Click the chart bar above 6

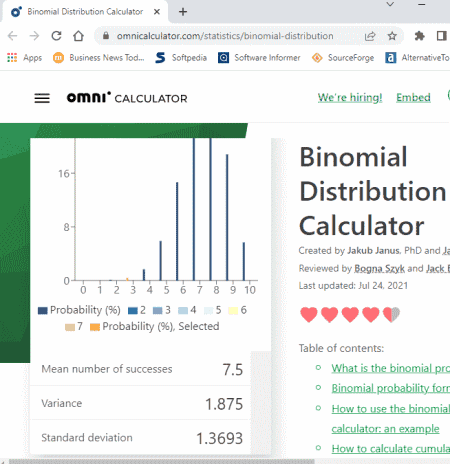pyautogui.click(x=177, y=231)
